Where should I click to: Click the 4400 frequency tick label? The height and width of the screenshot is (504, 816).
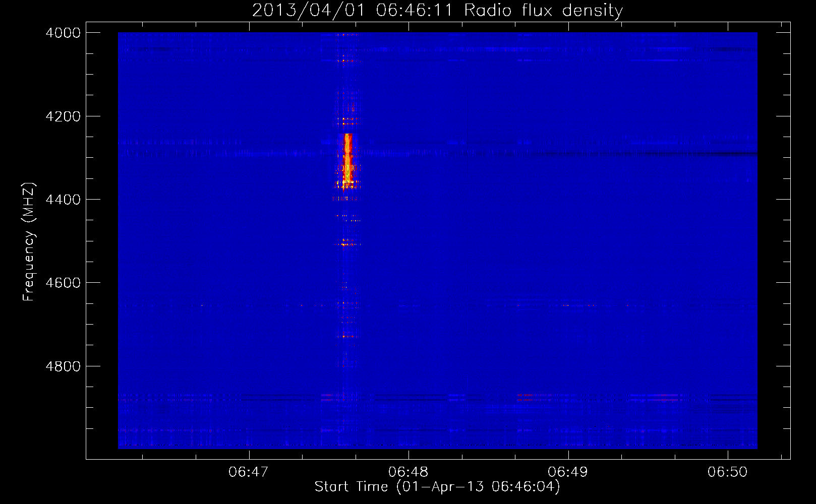tap(63, 200)
